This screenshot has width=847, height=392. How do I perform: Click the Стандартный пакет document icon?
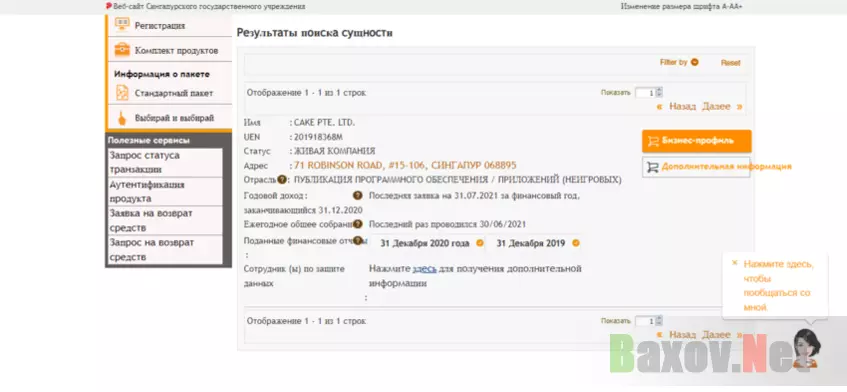point(123,93)
